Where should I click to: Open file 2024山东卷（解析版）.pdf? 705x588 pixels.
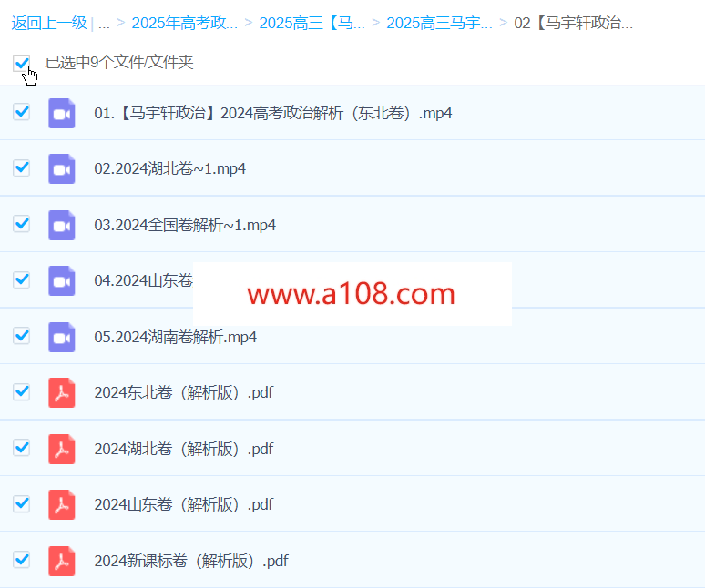click(x=183, y=504)
